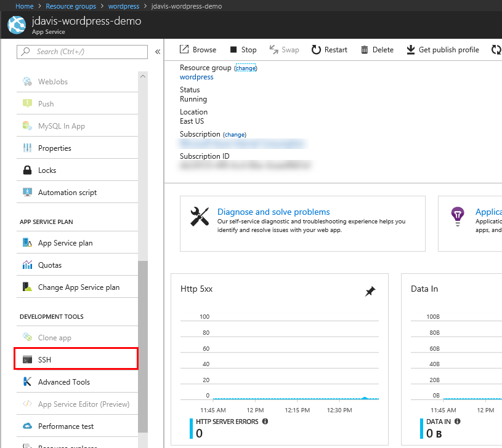Click the blurred Subscription name link
Screen dimensions: 502x448
pos(242,144)
